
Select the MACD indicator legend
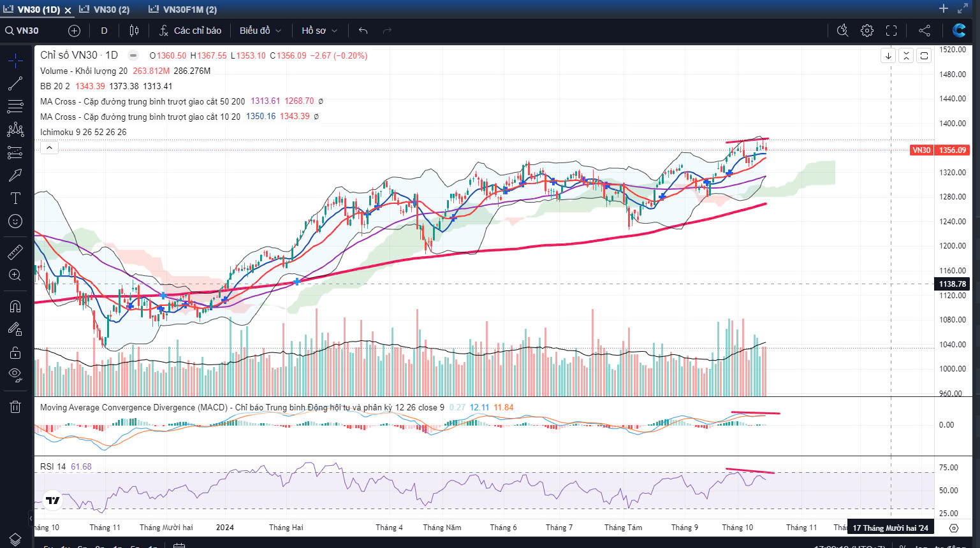click(242, 407)
